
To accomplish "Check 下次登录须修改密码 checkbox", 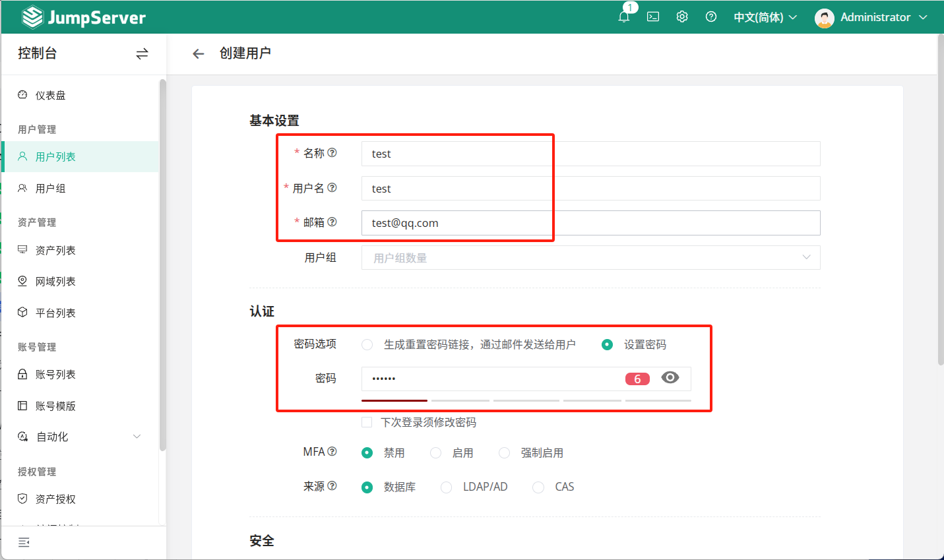I will coord(367,422).
